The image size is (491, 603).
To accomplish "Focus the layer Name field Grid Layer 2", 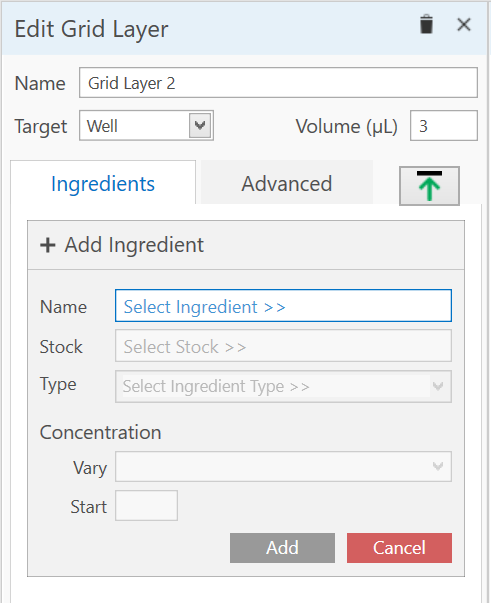I will click(x=278, y=83).
